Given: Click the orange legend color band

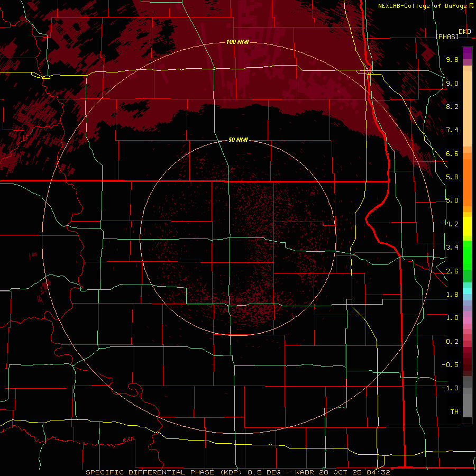Looking at the screenshot, I should [x=467, y=182].
